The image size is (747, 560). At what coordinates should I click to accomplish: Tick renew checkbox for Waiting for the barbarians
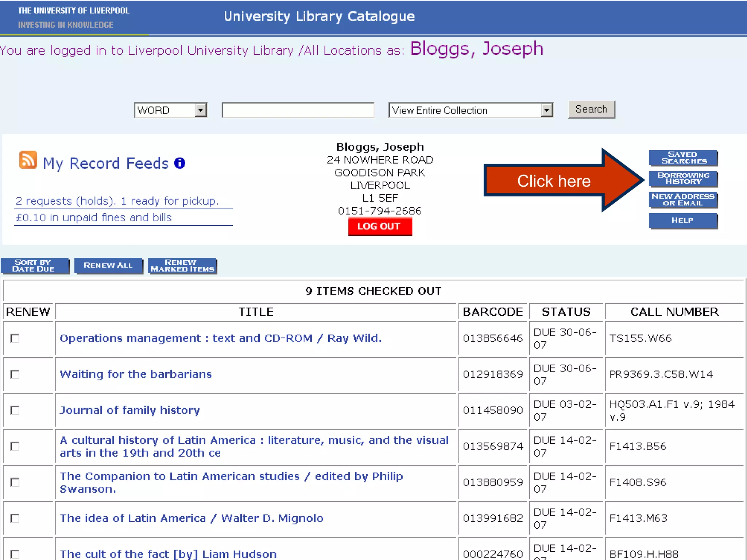point(15,374)
